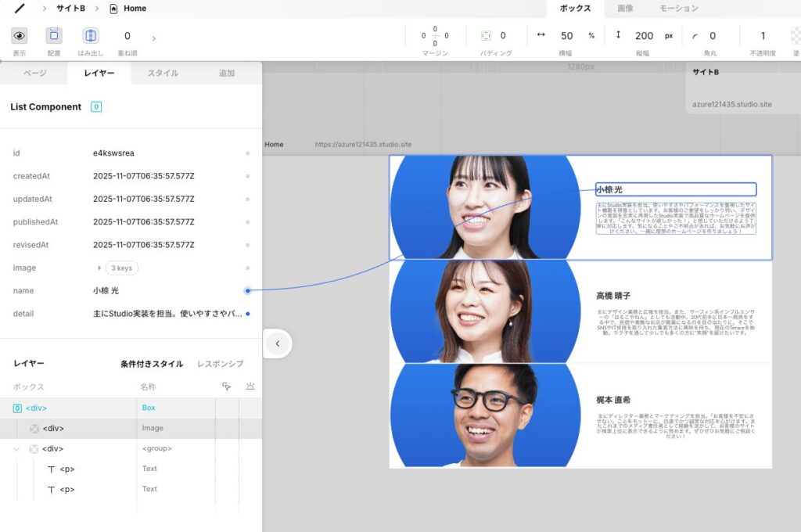The image size is (801, 532).
Task: Toggle the name field binding dot
Action: 248,291
